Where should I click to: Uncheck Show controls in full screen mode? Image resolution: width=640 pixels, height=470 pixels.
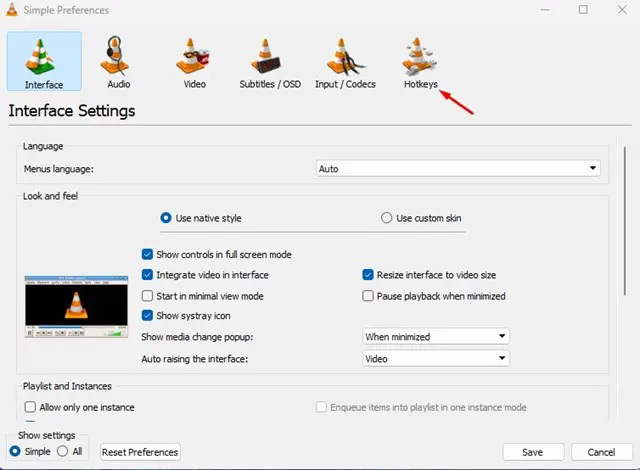[x=147, y=255]
